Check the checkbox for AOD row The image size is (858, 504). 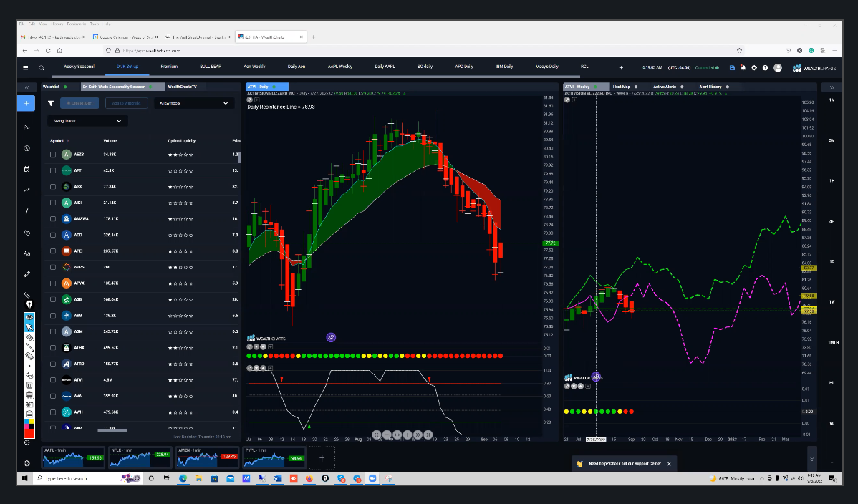(x=53, y=236)
